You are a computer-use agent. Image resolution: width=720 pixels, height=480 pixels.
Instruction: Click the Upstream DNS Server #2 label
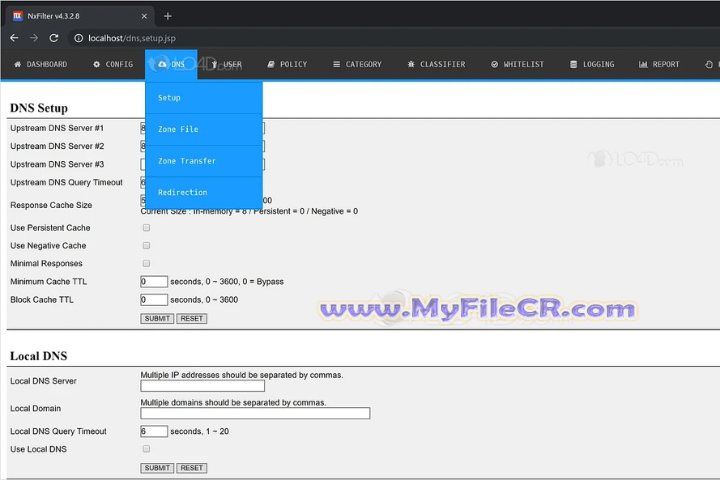(57, 146)
